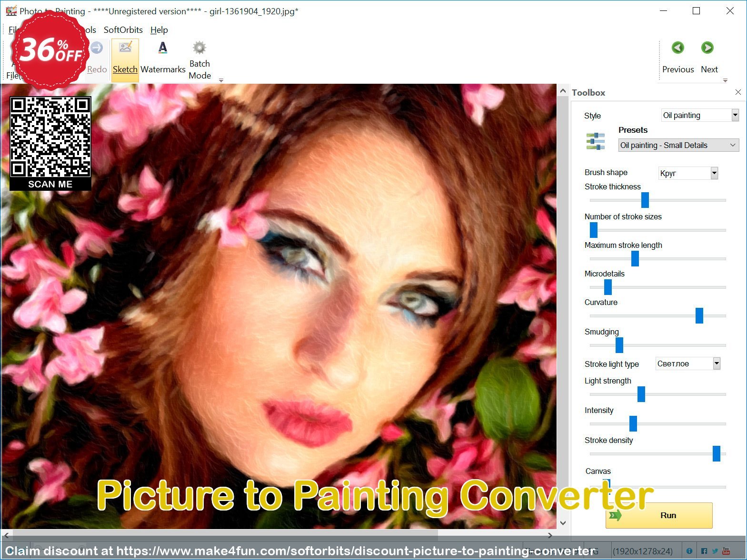Click the vertical scrollbar up arrow
The width and height of the screenshot is (747, 560).
[563, 91]
